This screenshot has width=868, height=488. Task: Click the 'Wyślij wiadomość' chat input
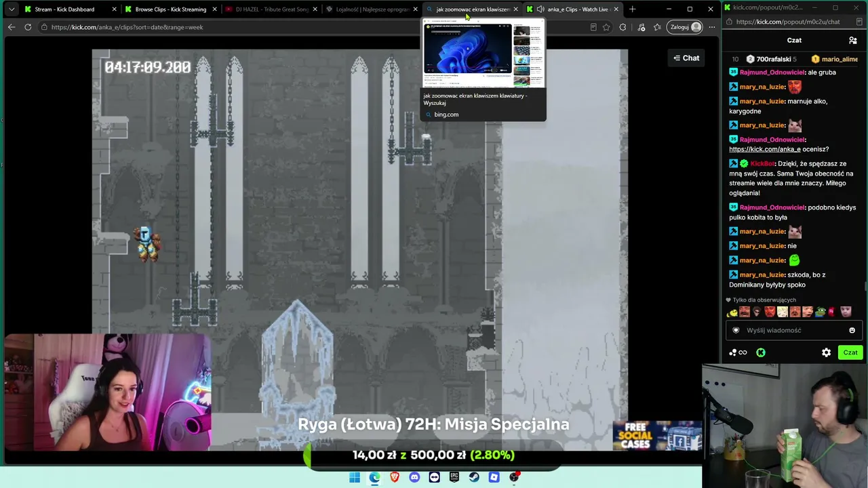pos(793,330)
